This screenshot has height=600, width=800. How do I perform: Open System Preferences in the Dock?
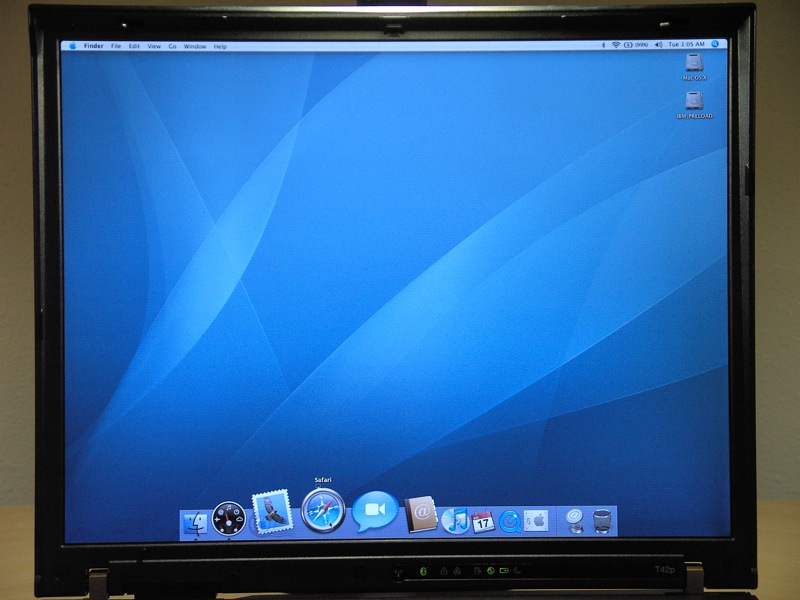pos(536,521)
